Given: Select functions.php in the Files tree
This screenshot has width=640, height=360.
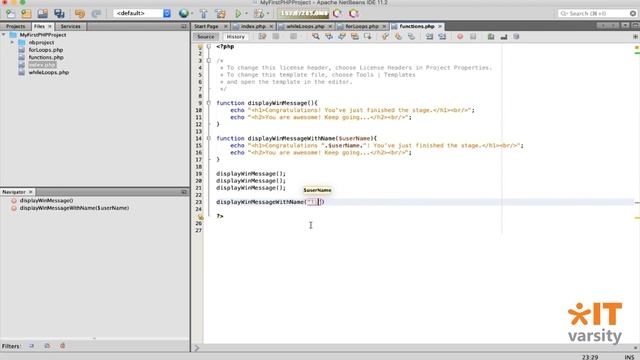Looking at the screenshot, I should (x=46, y=57).
